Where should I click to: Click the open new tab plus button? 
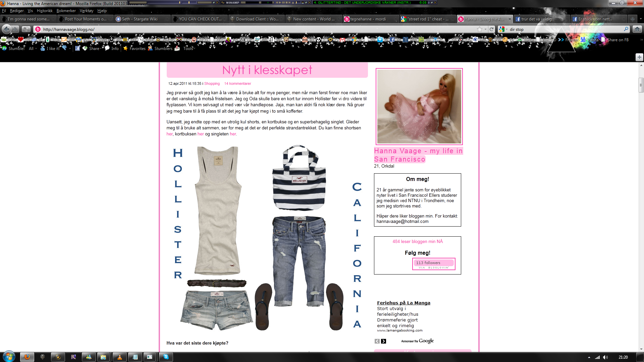(x=632, y=19)
